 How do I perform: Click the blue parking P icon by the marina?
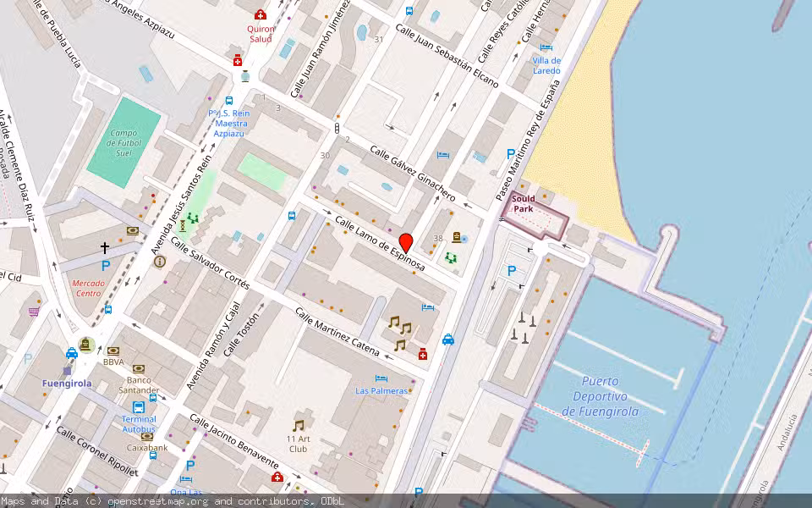click(x=510, y=268)
